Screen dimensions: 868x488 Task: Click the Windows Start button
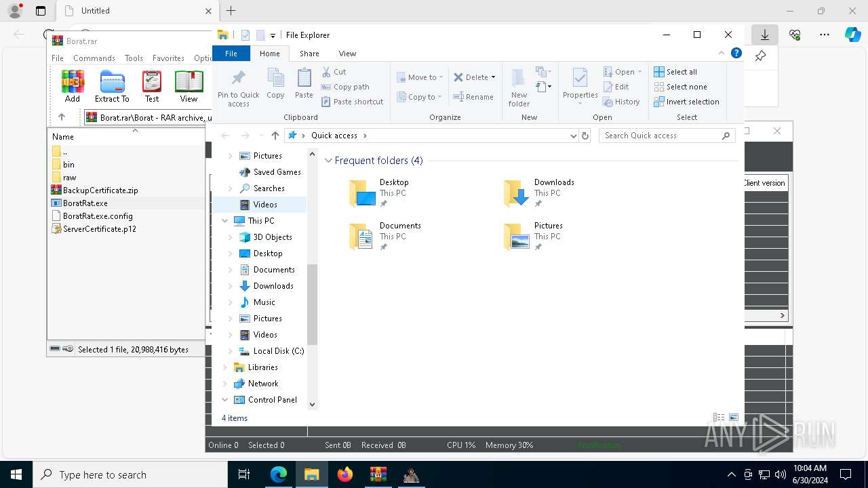[16, 474]
